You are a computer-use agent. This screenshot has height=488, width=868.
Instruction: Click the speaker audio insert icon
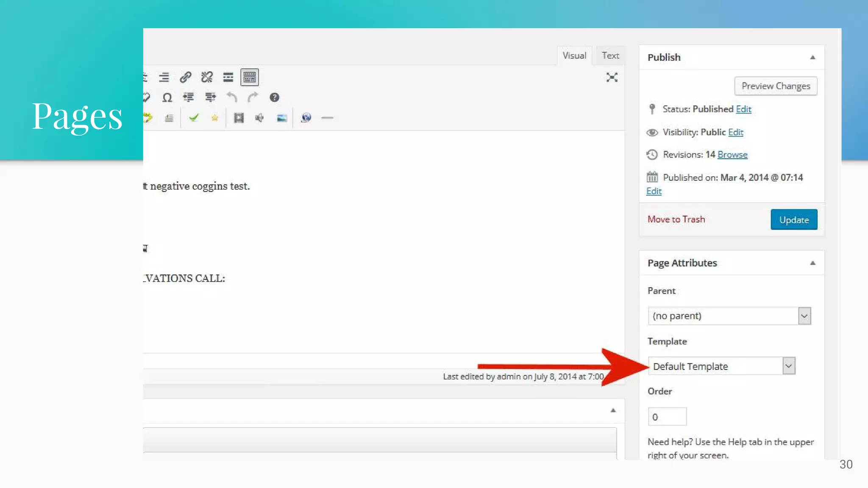tap(259, 118)
